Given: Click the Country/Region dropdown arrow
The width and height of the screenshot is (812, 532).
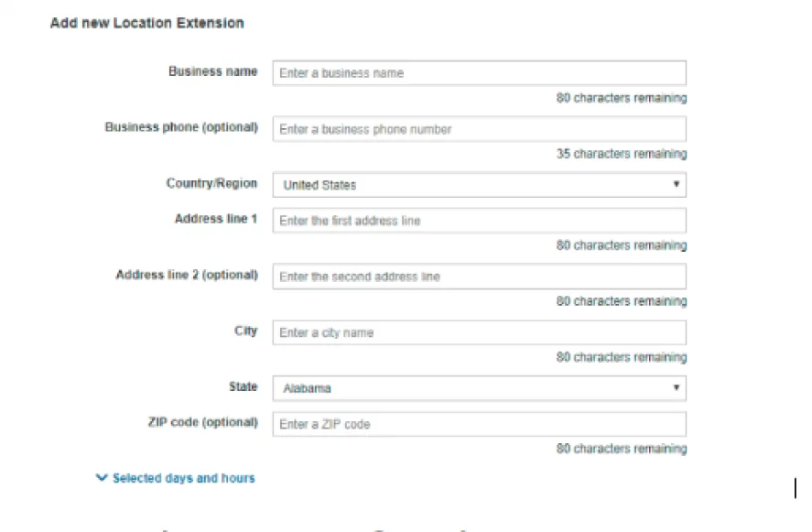Looking at the screenshot, I should [x=677, y=184].
